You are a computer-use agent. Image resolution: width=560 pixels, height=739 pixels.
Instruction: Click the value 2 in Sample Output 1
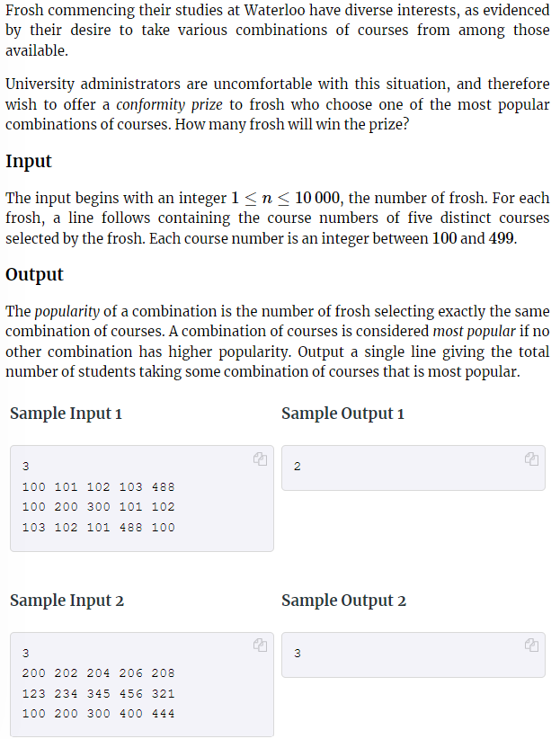[297, 467]
